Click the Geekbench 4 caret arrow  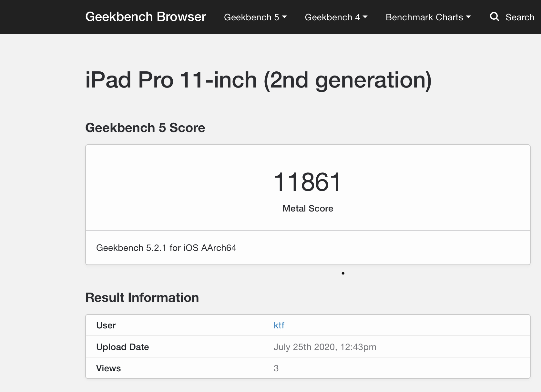point(365,17)
